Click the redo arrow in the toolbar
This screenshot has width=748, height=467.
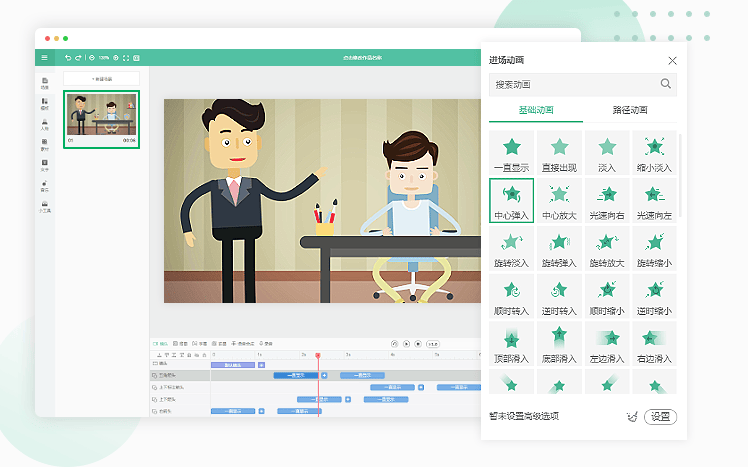[x=79, y=57]
